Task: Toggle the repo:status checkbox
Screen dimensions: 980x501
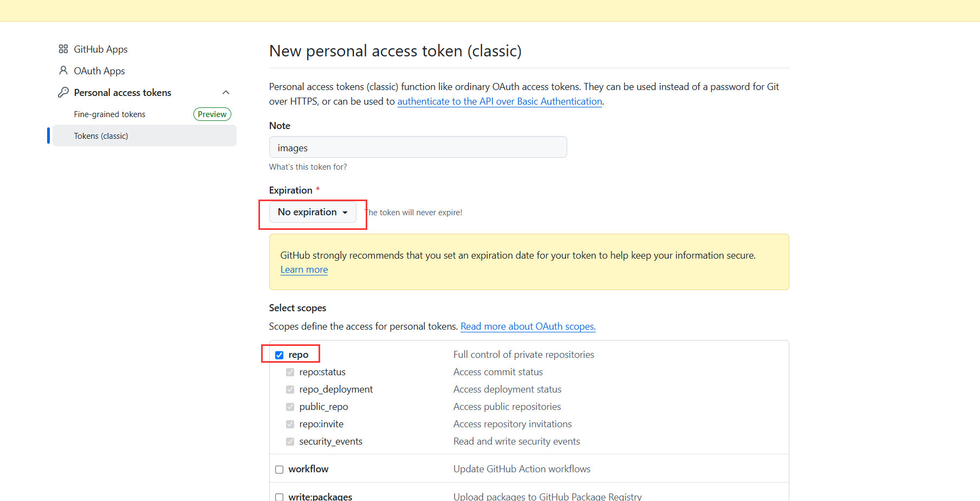Action: pos(290,372)
